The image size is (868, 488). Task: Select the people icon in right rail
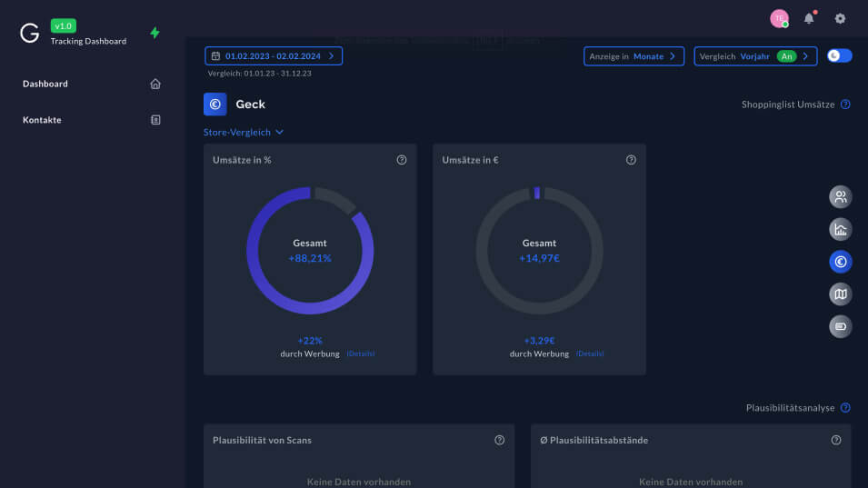tap(841, 196)
